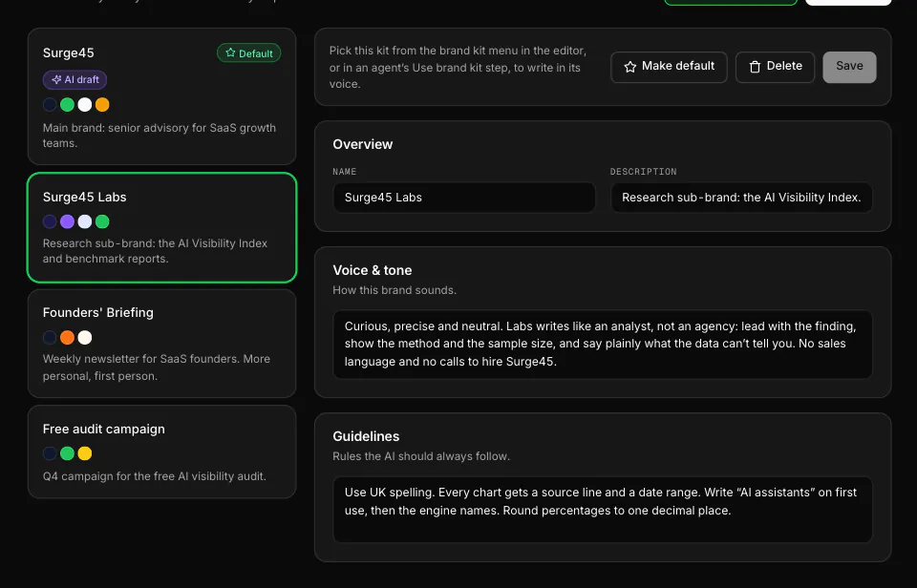Viewport: 917px width, 588px height.
Task: Click the cream swatch on Founders' Briefing
Action: [85, 337]
